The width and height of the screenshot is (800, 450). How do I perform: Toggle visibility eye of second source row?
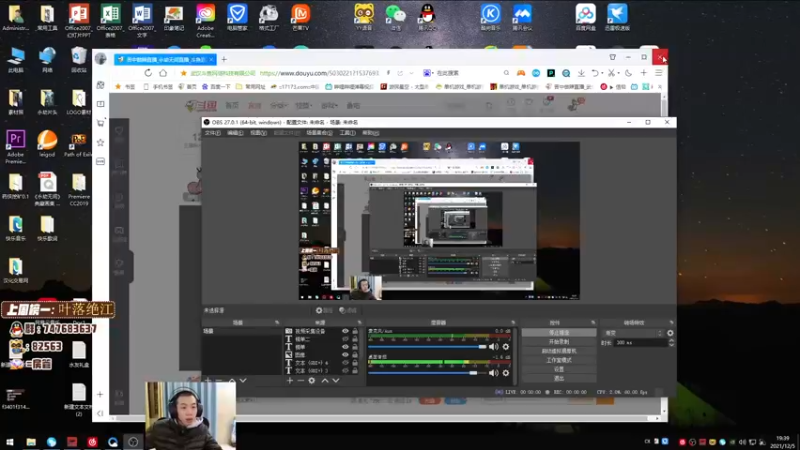point(345,339)
